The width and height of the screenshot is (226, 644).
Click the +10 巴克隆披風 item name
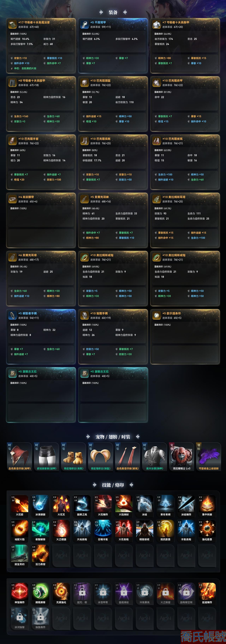[172, 139]
